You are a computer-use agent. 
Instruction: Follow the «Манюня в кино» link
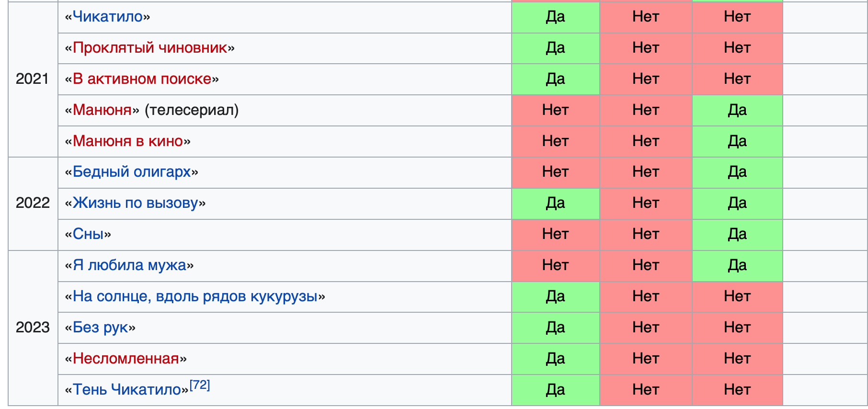coord(128,141)
